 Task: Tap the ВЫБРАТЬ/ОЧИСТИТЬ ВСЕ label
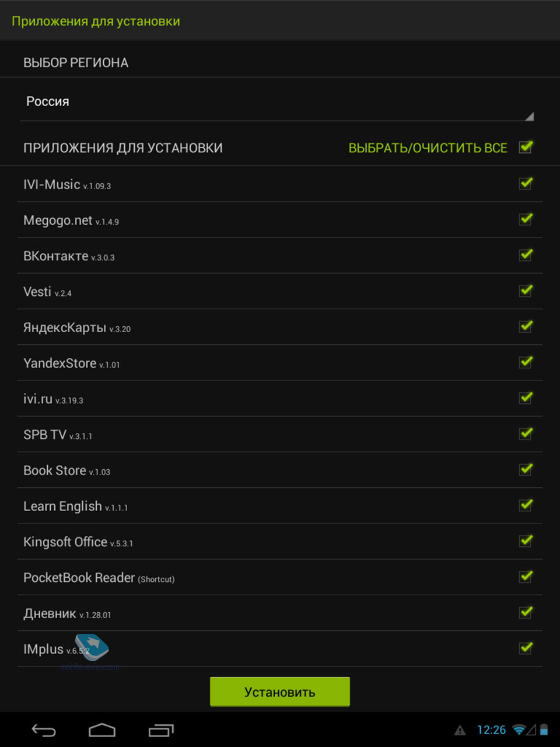click(428, 148)
